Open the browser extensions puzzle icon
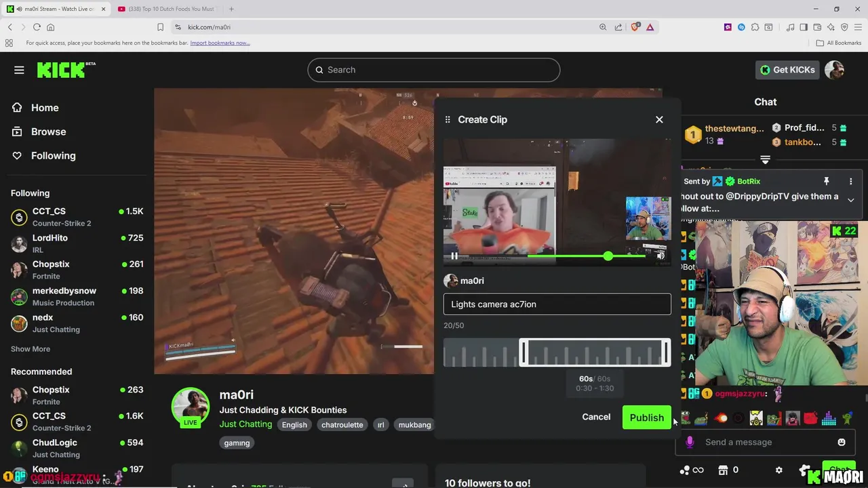The height and width of the screenshot is (488, 868). [755, 27]
